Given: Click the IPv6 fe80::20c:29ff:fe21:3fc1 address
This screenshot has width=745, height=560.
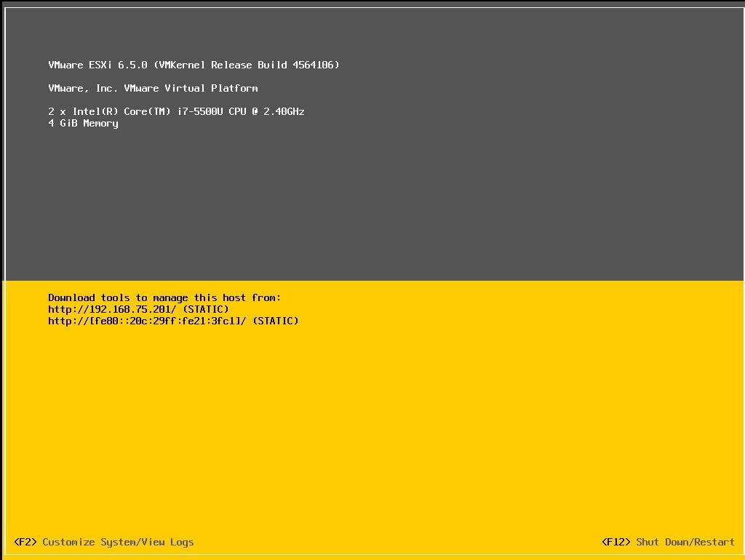Looking at the screenshot, I should tap(147, 321).
